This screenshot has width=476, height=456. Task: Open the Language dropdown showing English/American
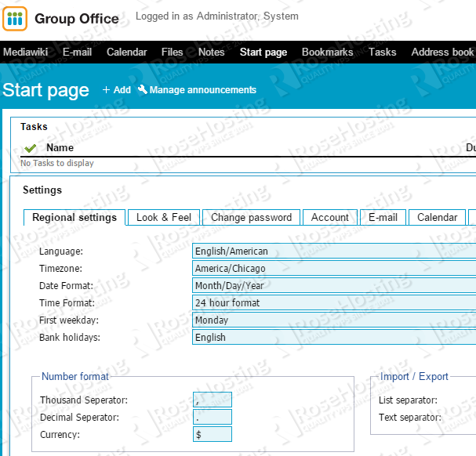(x=334, y=252)
